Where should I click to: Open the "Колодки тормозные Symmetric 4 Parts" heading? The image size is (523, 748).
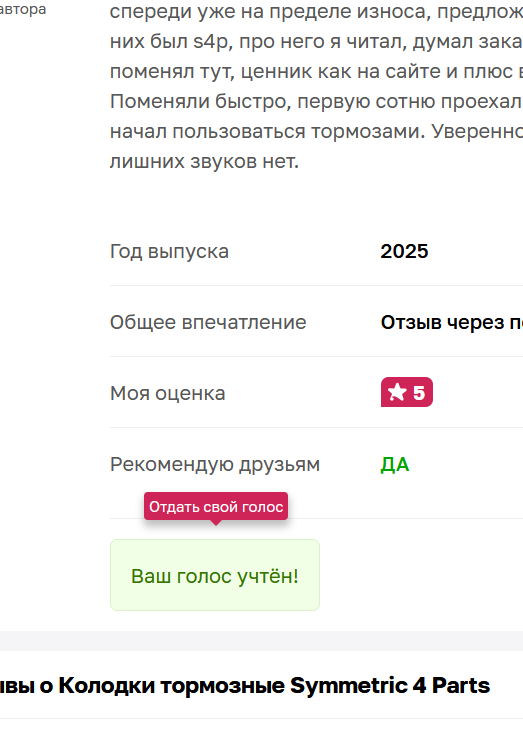(245, 686)
